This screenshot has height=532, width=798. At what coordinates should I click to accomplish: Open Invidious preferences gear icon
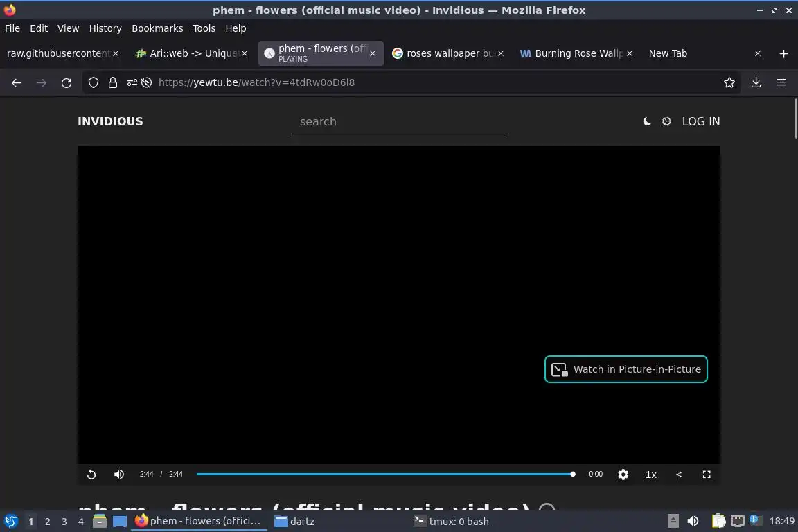coord(666,121)
